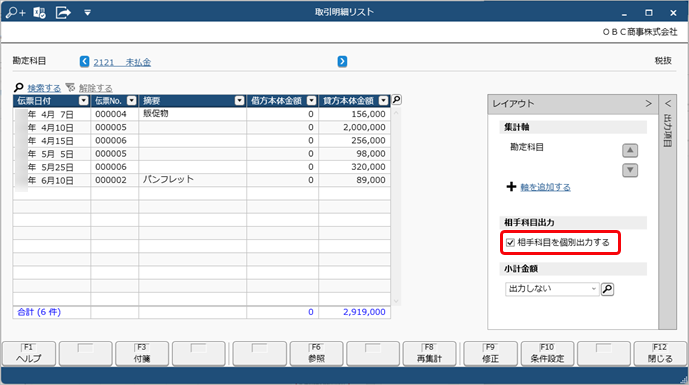This screenshot has width=689, height=385.
Task: Click the 解除する filter link
Action: [95, 88]
